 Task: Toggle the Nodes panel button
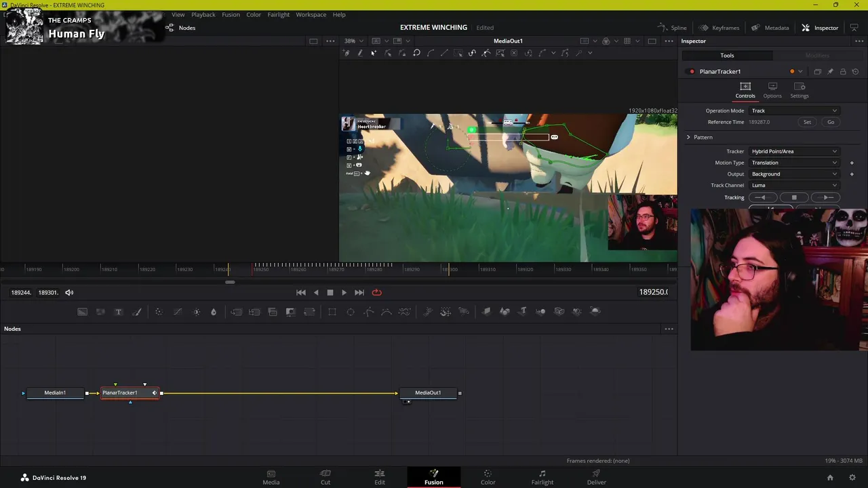click(180, 28)
